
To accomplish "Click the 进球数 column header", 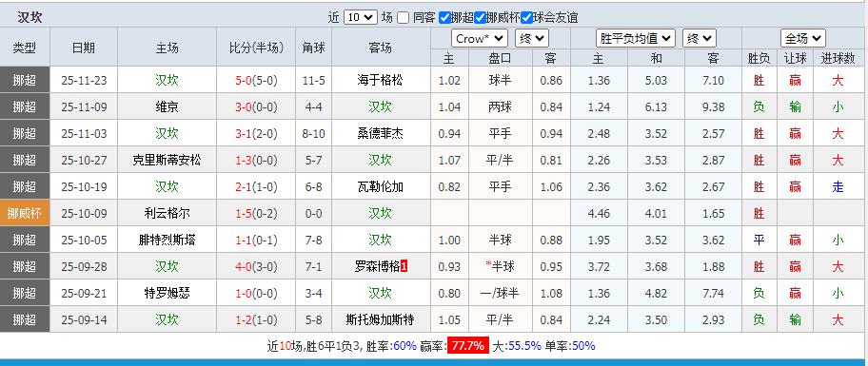I will (x=838, y=58).
